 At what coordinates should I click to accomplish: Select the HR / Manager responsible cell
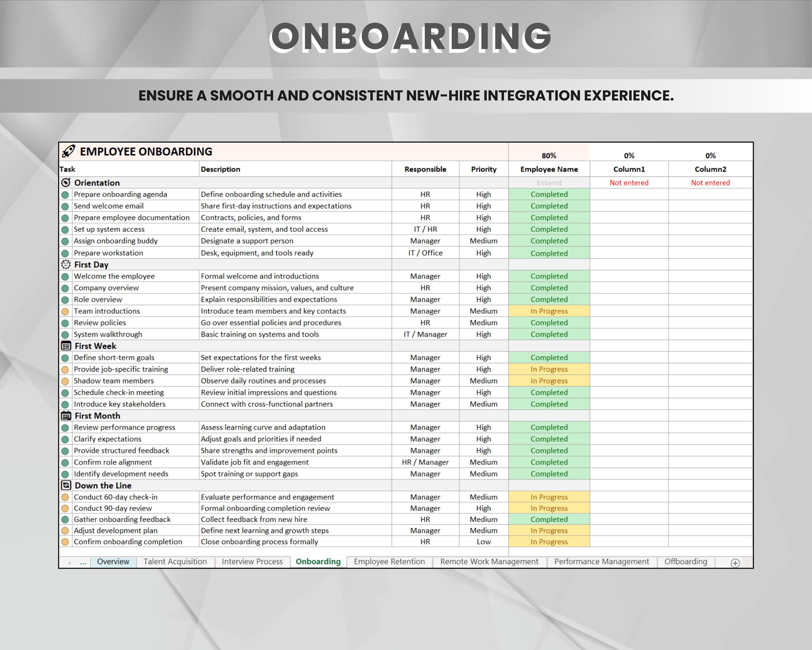click(425, 462)
